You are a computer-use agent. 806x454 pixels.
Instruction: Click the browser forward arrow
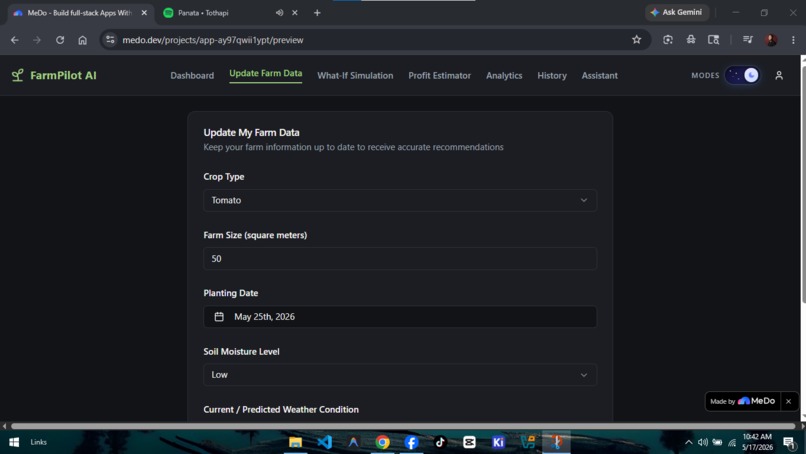(x=37, y=40)
